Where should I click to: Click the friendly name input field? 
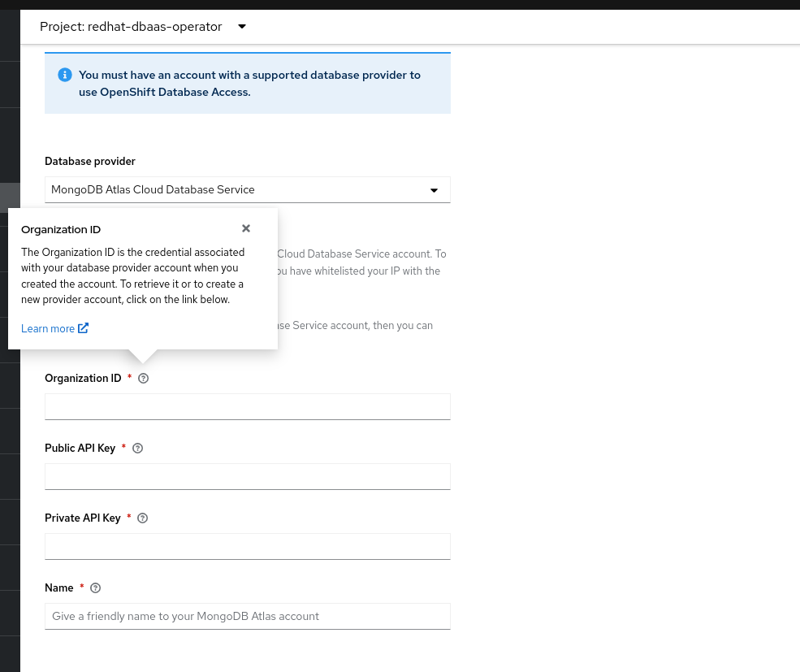coord(247,616)
